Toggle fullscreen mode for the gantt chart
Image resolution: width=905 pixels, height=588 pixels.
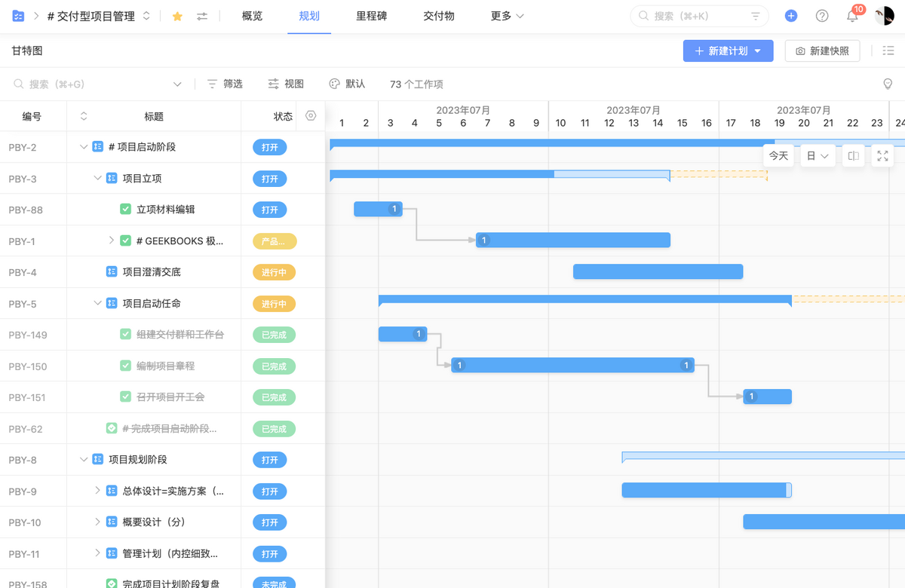882,155
